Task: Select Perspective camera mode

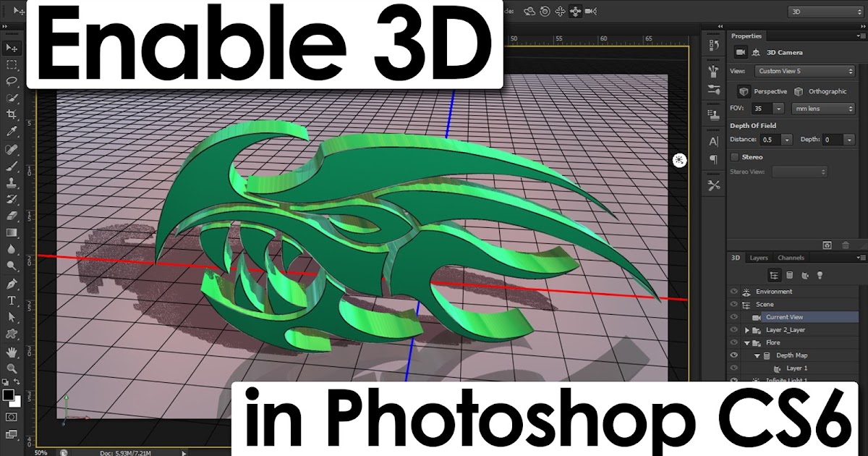Action: pyautogui.click(x=744, y=91)
